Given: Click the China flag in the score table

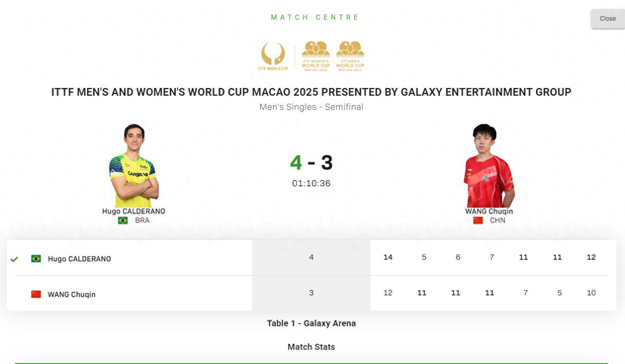Looking at the screenshot, I should 36,294.
